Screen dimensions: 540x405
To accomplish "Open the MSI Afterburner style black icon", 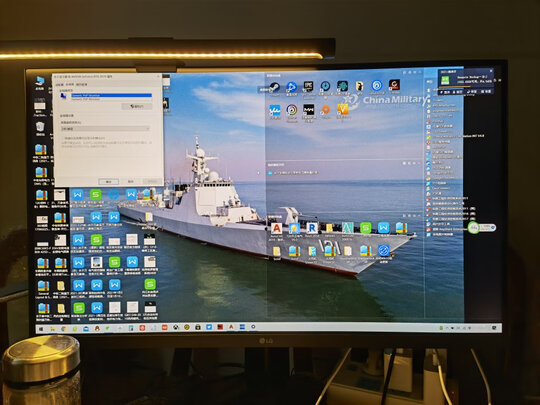I will 309,110.
